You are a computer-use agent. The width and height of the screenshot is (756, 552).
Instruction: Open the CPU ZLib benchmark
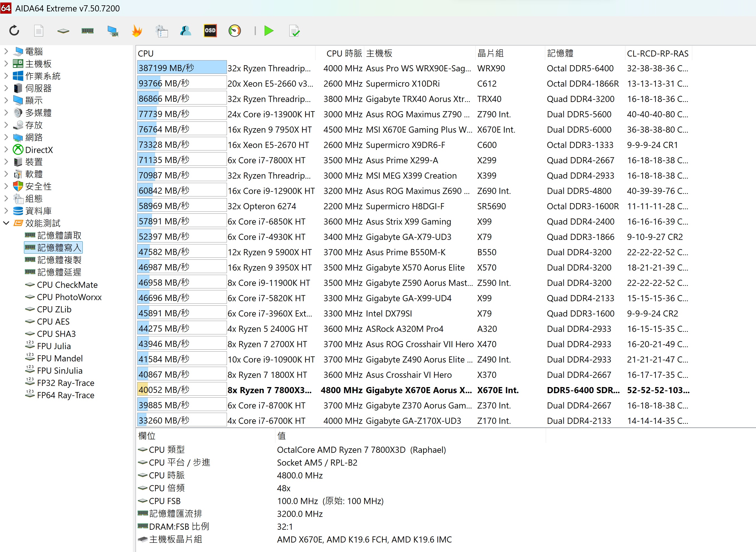pos(48,309)
